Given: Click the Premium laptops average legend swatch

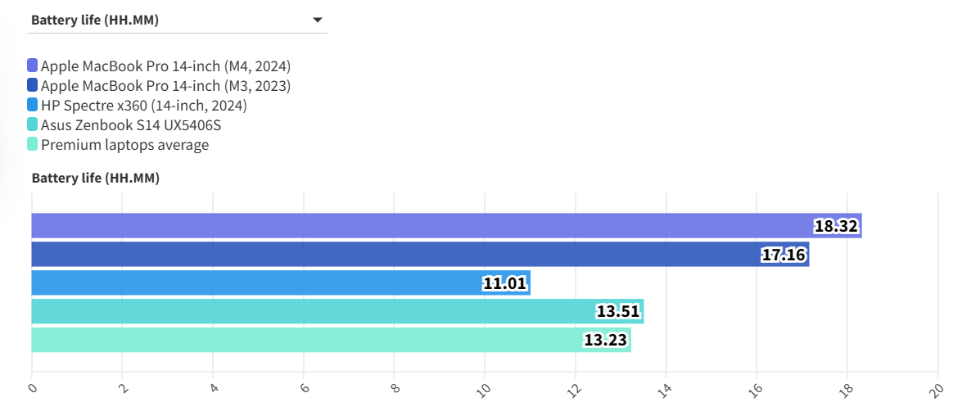Looking at the screenshot, I should pos(33,144).
